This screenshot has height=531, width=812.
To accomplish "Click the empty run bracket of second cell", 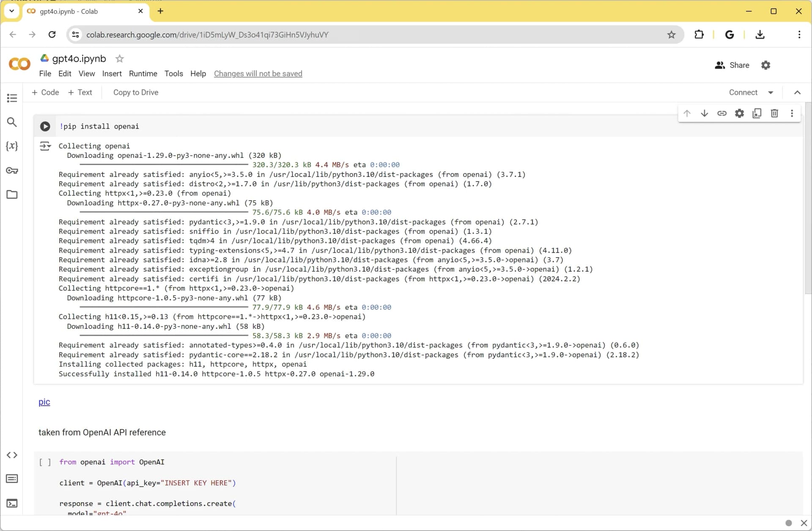I will pos(45,462).
